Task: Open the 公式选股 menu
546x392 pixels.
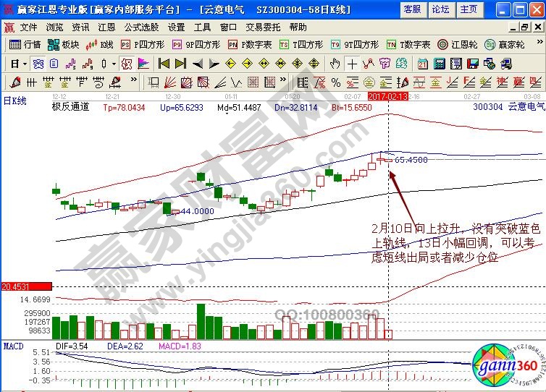Action: coord(141,27)
